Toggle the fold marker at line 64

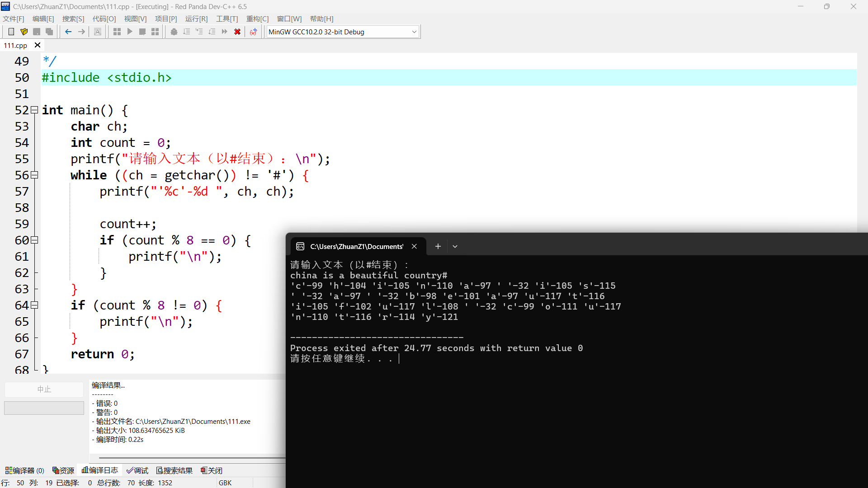[x=34, y=305]
